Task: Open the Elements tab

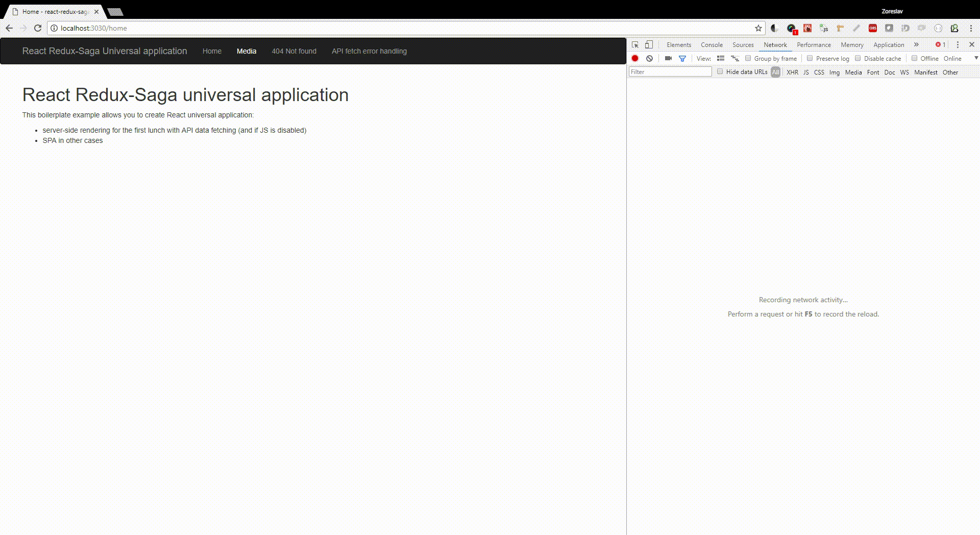Action: point(679,45)
